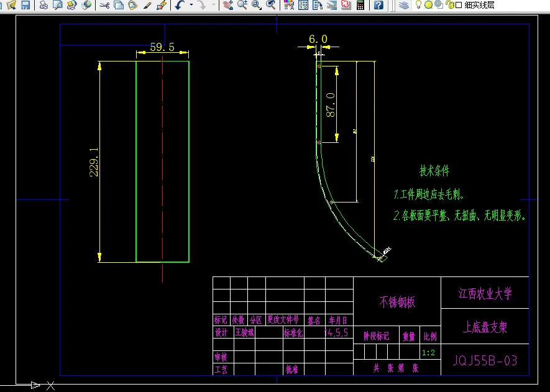Save the drawing with the floppy disk icon

[x=25, y=5]
